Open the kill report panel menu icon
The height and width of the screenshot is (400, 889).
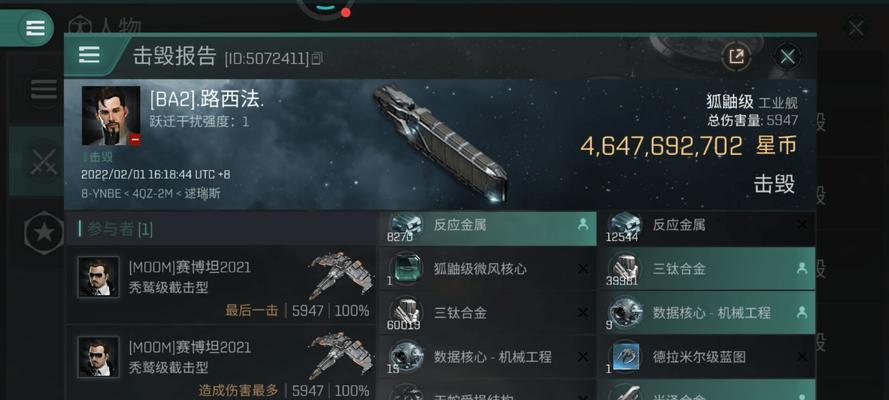[x=90, y=55]
